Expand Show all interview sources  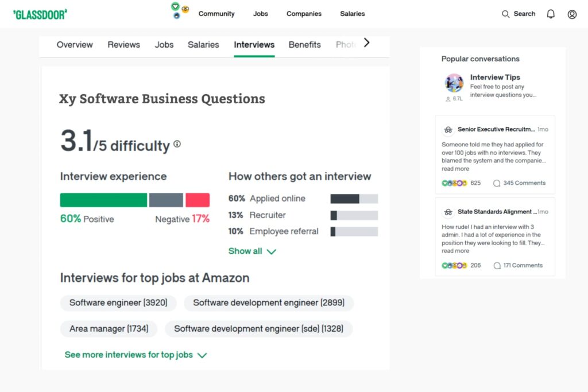pos(252,251)
